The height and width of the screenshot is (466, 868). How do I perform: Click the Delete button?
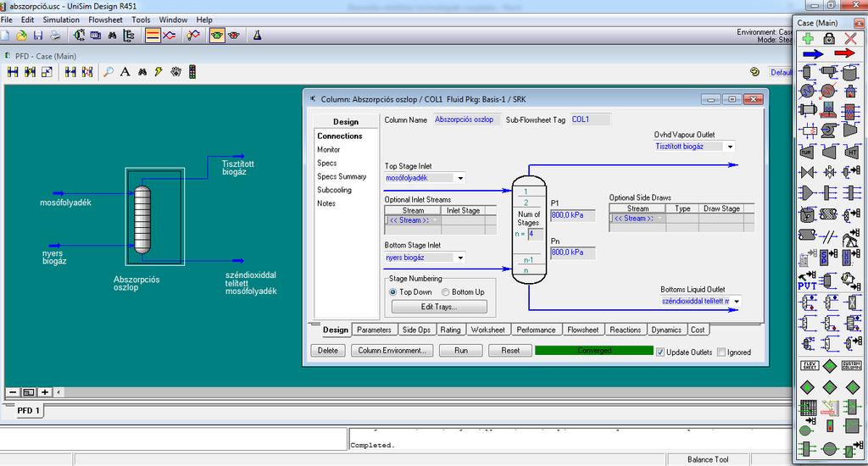point(328,351)
